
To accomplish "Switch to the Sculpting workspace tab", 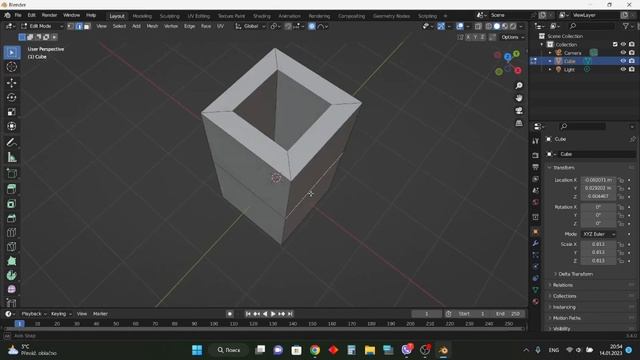I will (x=169, y=16).
